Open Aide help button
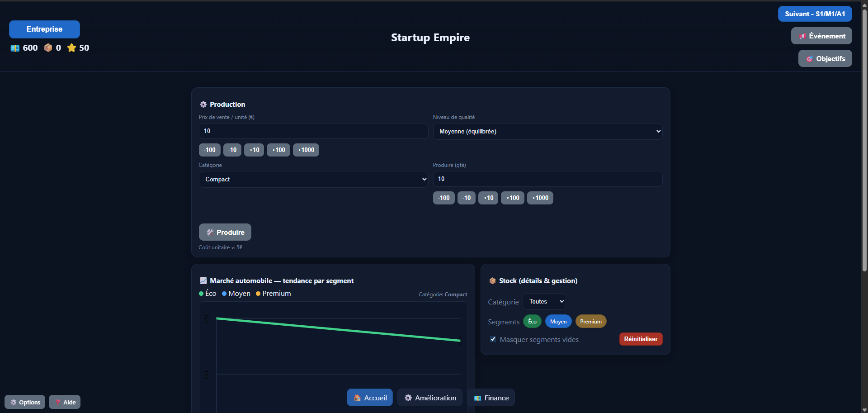Screen dimensions: 868x413 click(x=65, y=402)
